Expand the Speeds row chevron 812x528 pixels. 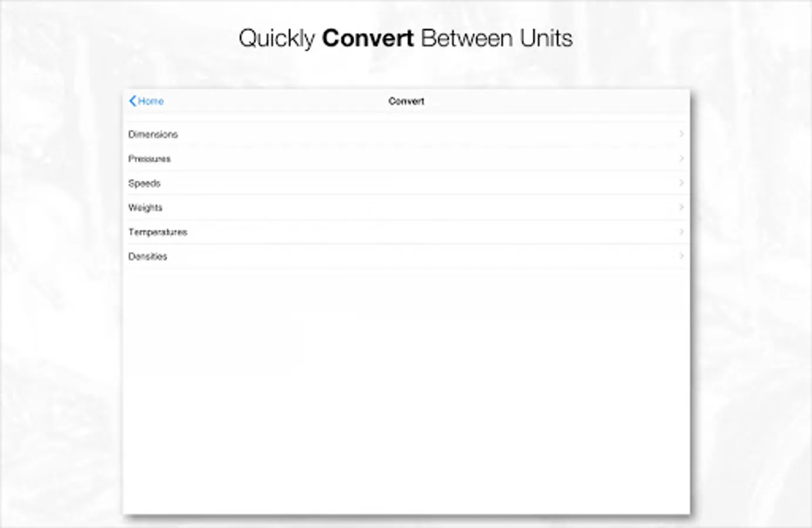(x=681, y=182)
